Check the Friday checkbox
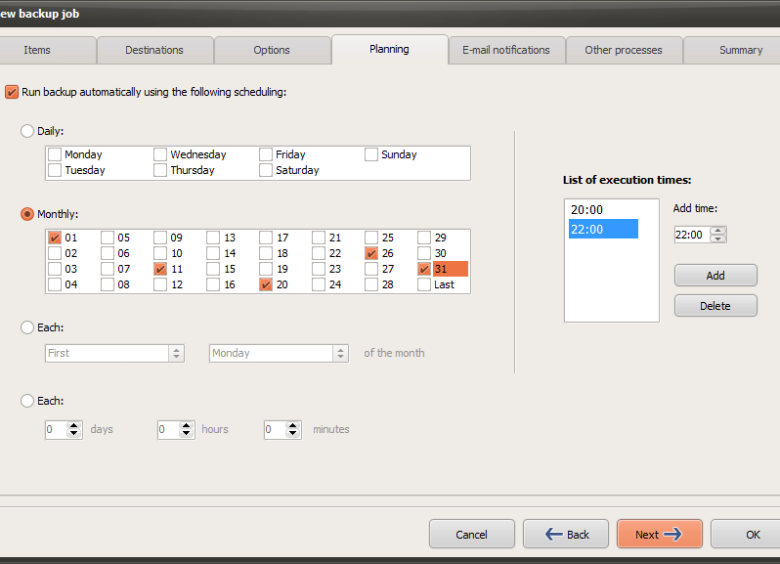The image size is (780, 564). point(266,155)
